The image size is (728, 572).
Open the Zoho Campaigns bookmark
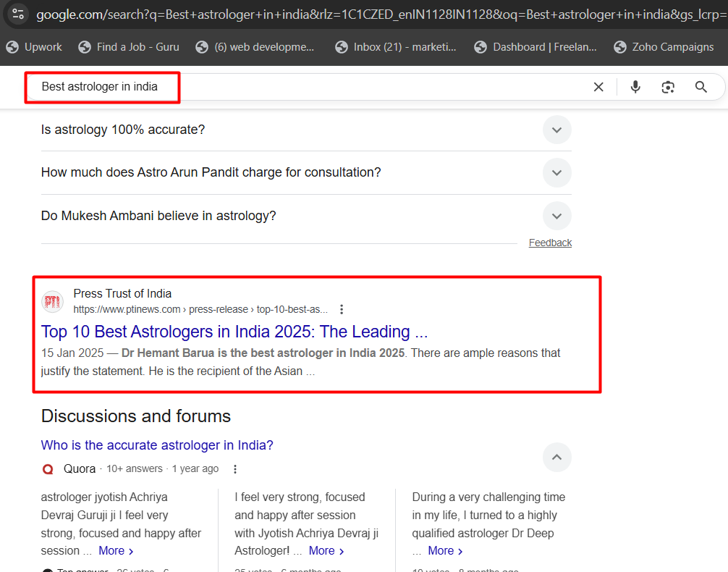point(664,47)
